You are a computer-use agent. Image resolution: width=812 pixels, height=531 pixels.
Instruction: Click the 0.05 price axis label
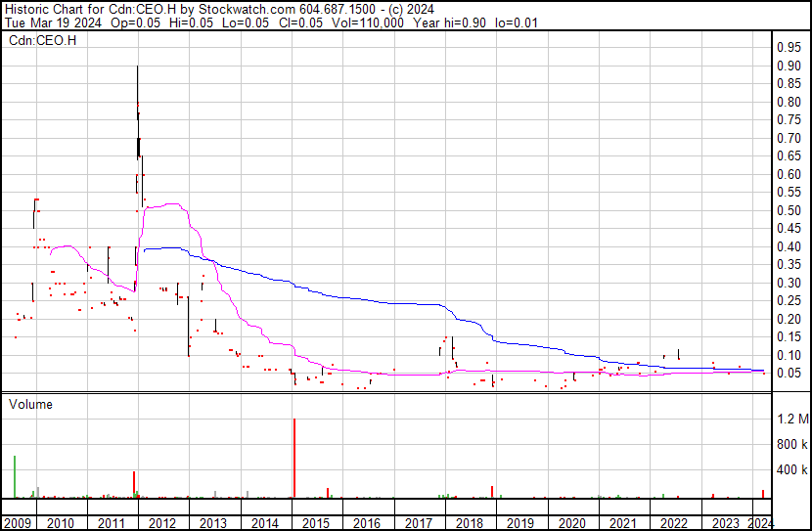coord(789,374)
